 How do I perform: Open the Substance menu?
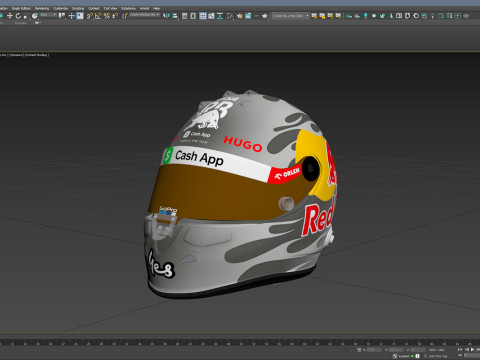pyautogui.click(x=128, y=8)
